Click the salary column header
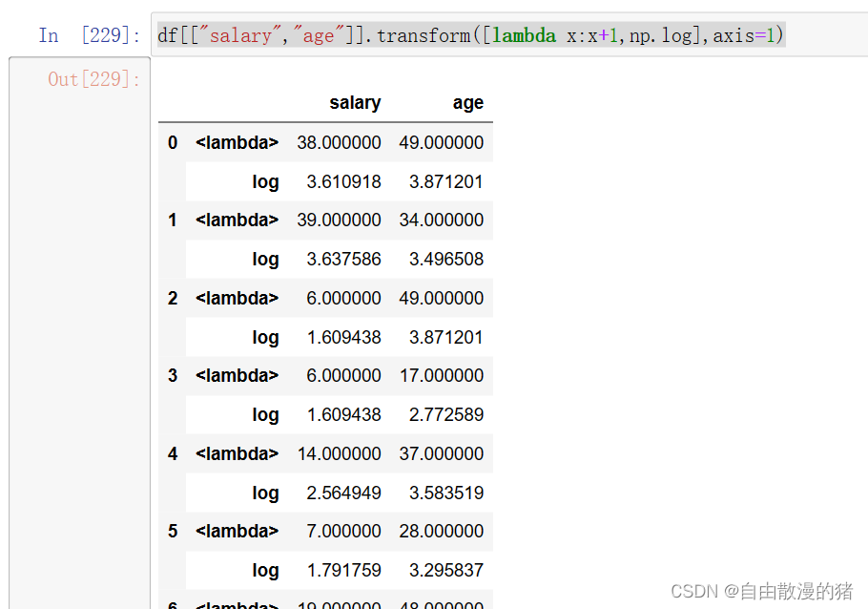This screenshot has height=609, width=868. click(x=356, y=102)
